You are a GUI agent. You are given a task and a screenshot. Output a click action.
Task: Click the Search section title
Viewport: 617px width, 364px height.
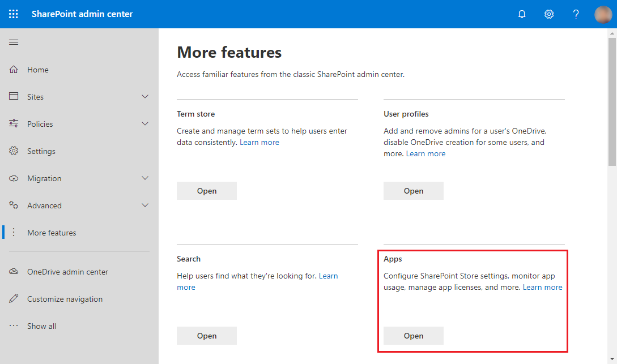coord(189,259)
